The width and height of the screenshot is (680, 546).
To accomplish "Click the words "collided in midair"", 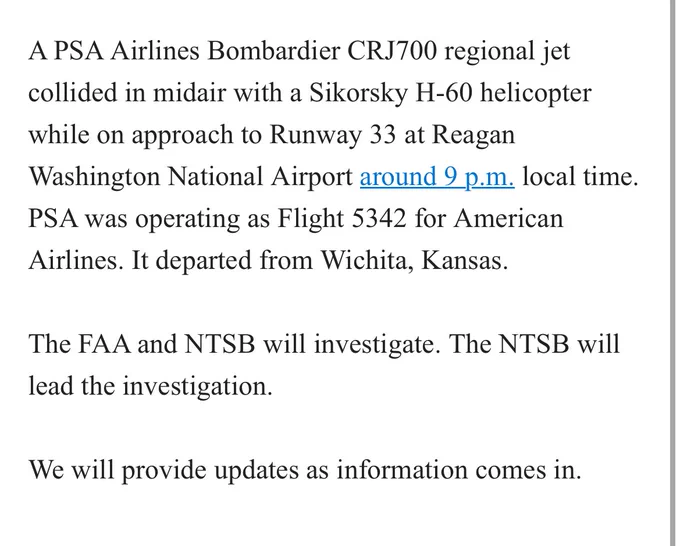I will pos(127,93).
